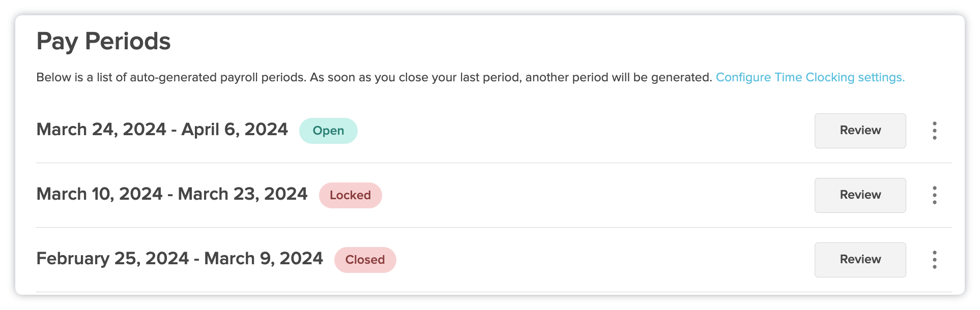Open the three-dot menu beside the Locked period
Image resolution: width=980 pixels, height=310 pixels.
pos(935,195)
